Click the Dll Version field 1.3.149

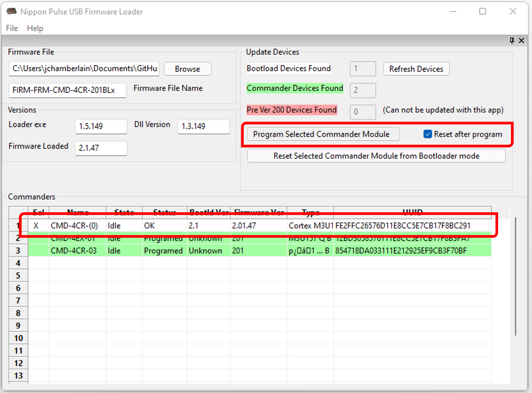[204, 126]
